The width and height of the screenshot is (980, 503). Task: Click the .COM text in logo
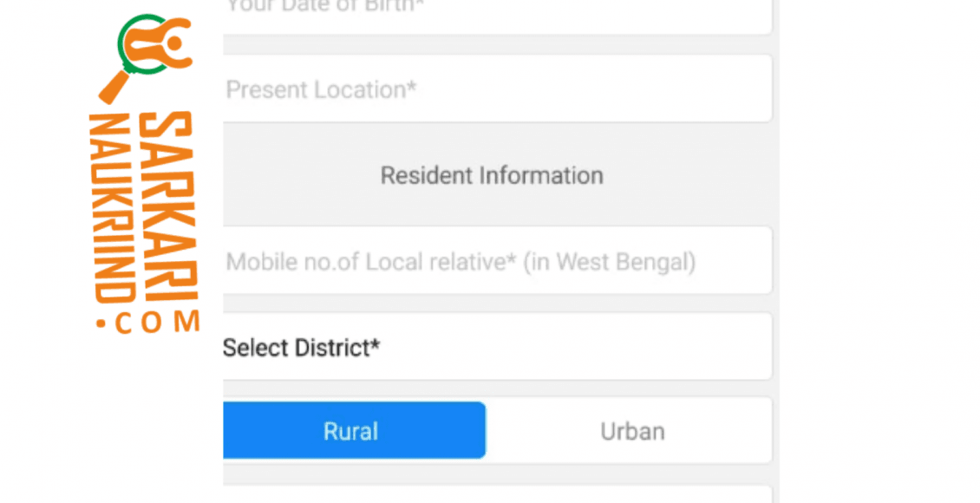149,323
